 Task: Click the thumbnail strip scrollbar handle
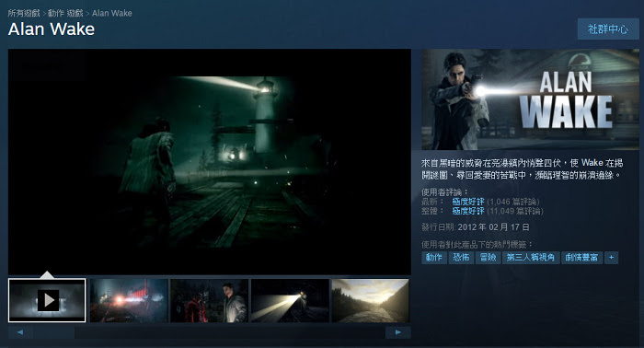(x=54, y=332)
